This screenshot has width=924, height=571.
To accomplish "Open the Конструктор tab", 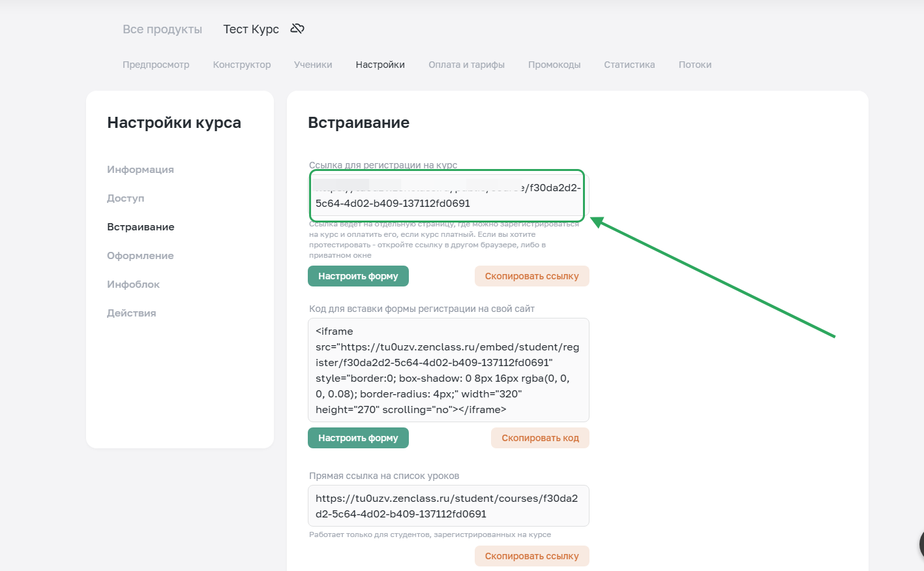I will (x=242, y=65).
